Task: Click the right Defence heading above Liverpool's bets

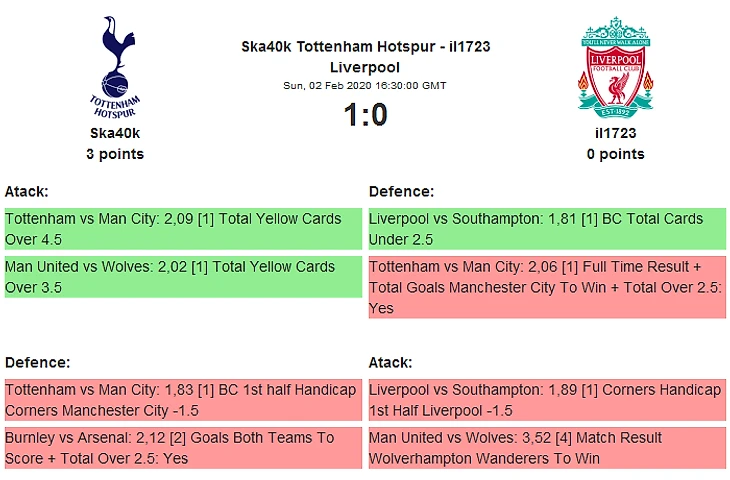Action: pos(401,191)
